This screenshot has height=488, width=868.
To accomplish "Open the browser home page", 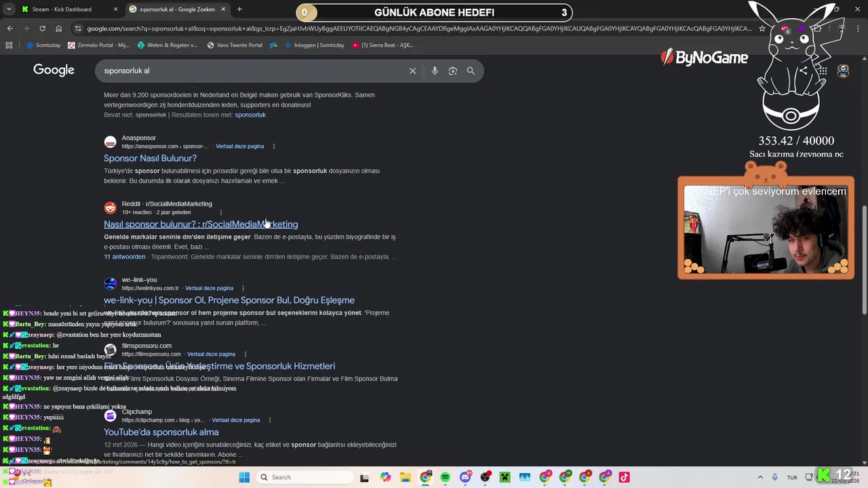I will tap(59, 28).
